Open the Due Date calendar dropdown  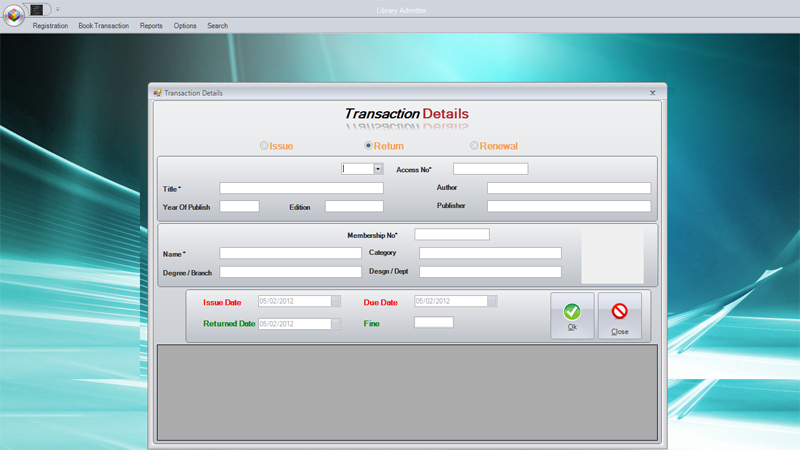click(492, 302)
